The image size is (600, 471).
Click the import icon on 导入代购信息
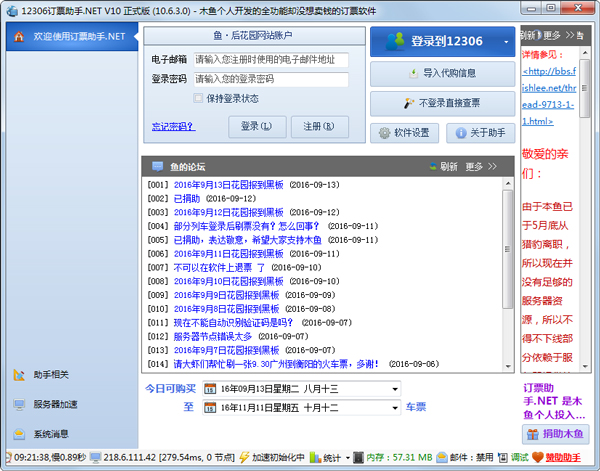(x=413, y=73)
